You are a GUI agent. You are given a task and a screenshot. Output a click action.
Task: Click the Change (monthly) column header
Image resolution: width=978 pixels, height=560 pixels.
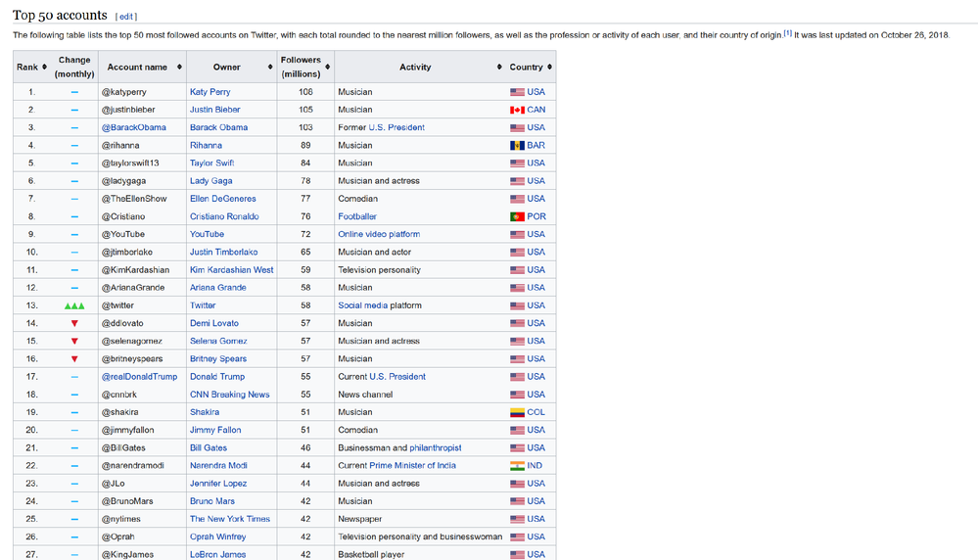pos(74,67)
